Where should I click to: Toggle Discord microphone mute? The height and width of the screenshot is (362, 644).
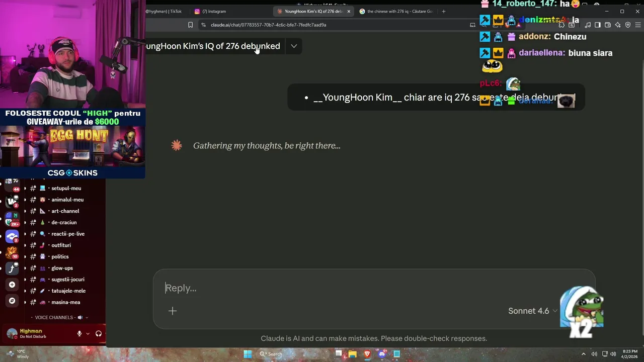click(79, 333)
